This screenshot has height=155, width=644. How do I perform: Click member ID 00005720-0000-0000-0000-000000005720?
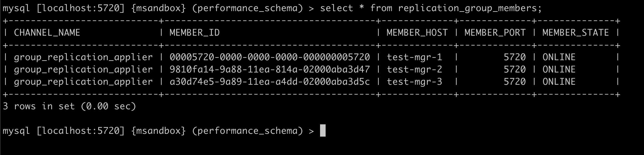click(x=270, y=57)
